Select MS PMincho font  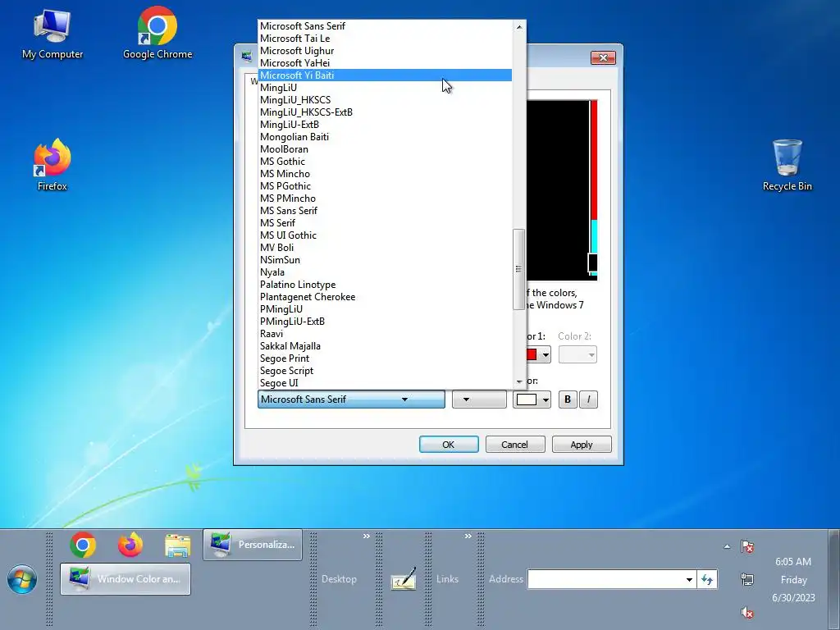tap(385, 199)
